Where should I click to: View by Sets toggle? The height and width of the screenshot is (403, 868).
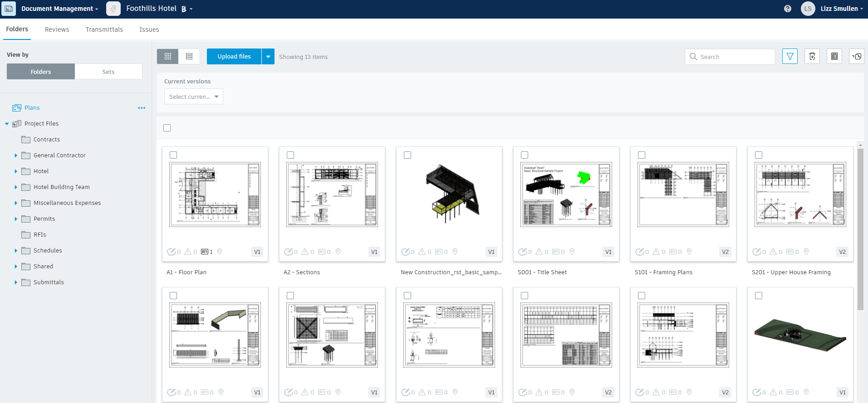(x=108, y=72)
